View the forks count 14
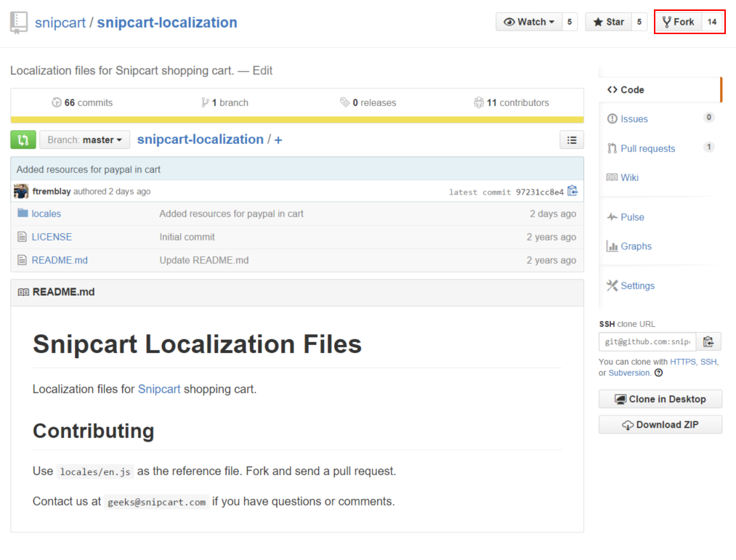736x560 pixels. pos(712,22)
